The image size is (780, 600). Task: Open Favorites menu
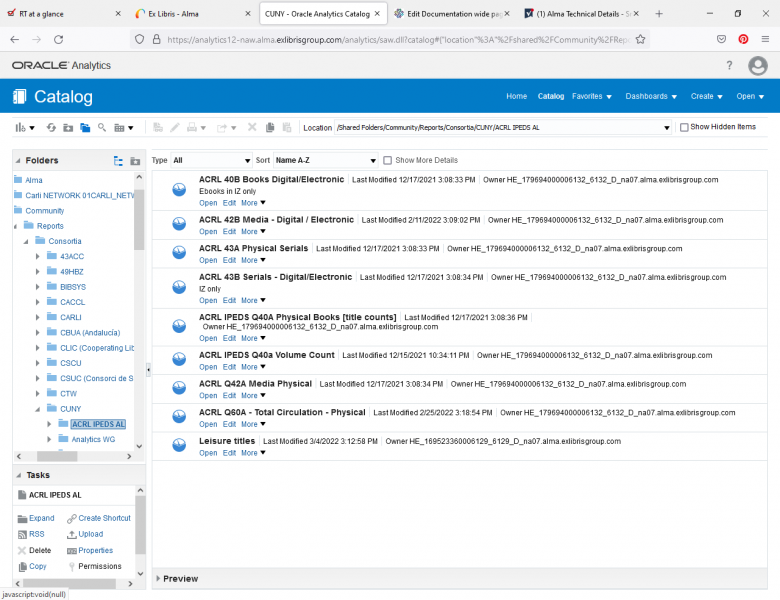591,96
